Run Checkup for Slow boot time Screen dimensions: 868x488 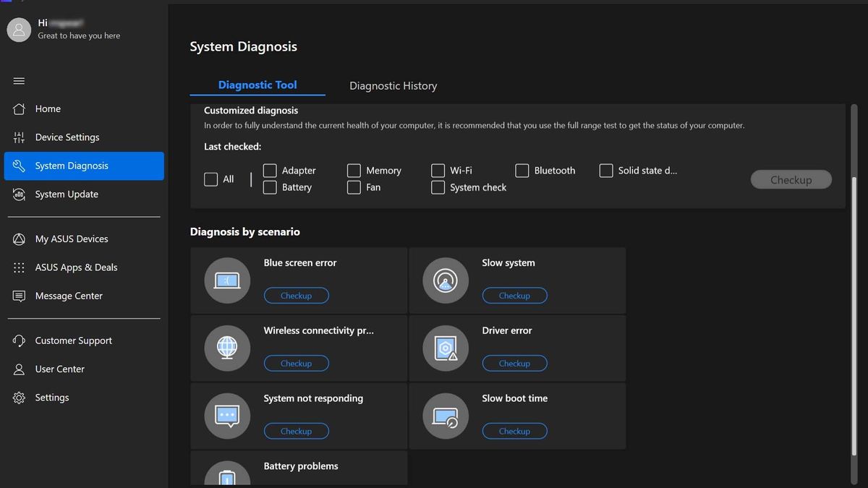pos(514,431)
